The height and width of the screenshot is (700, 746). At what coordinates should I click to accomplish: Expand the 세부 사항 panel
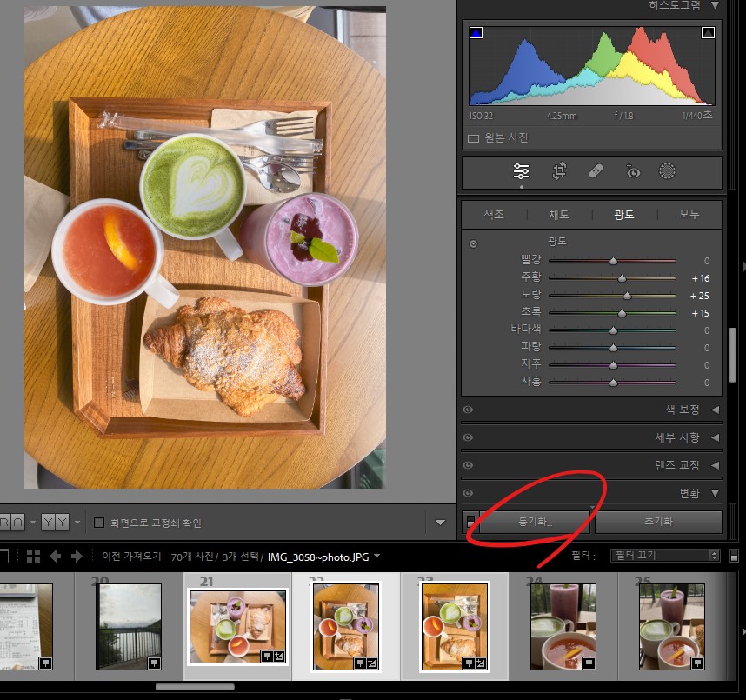pyautogui.click(x=715, y=437)
